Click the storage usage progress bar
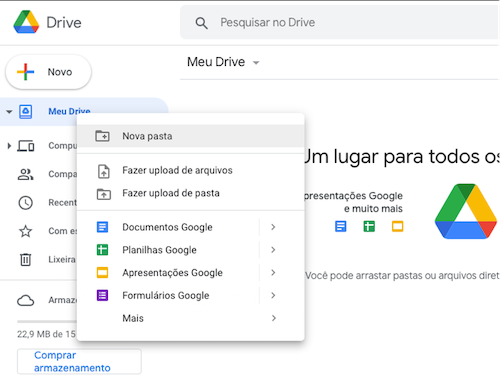 47,322
